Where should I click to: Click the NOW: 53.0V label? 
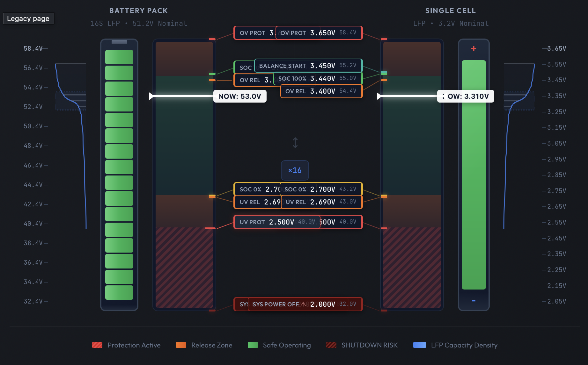point(240,96)
